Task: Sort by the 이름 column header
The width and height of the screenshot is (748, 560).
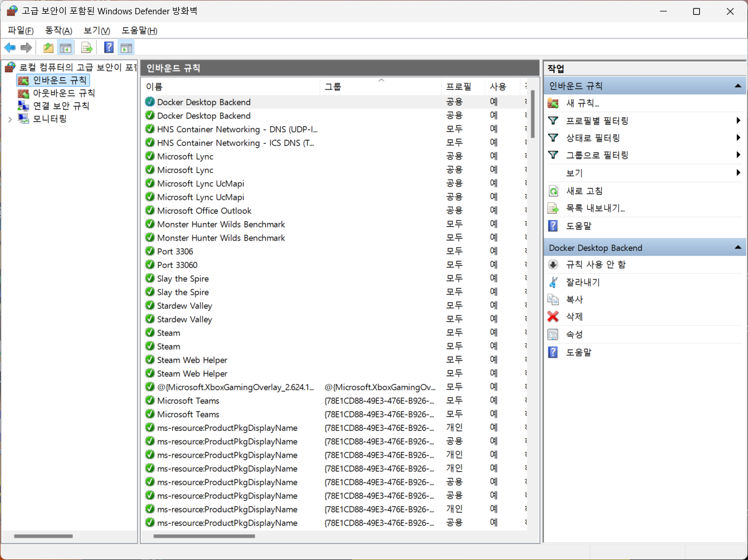Action: [230, 86]
